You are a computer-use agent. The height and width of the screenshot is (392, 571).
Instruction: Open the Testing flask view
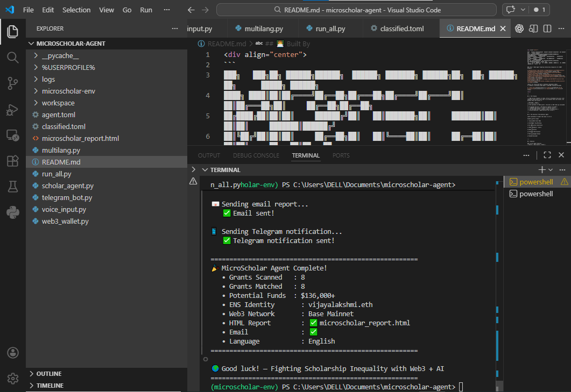coord(13,187)
